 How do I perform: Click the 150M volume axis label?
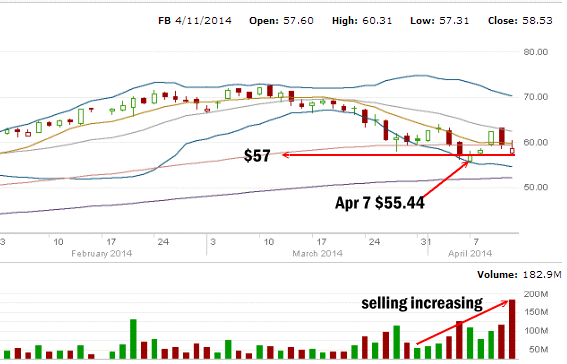point(536,312)
